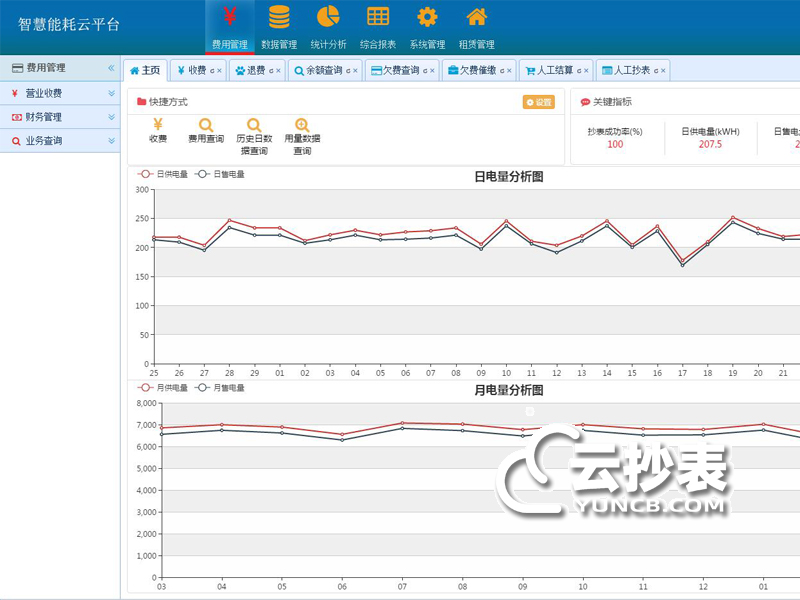Open 综合报表 via the table icon
Image resolution: width=800 pixels, height=600 pixels.
point(378,18)
